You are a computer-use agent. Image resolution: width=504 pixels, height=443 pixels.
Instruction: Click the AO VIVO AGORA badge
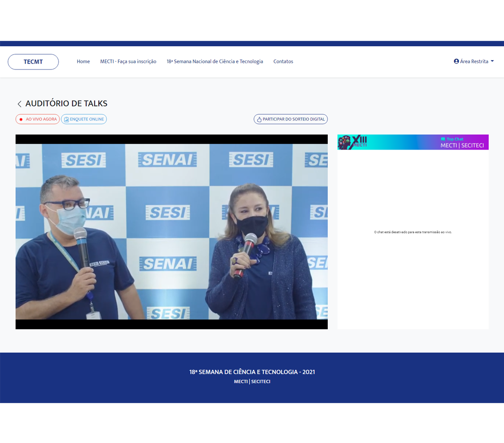tap(37, 119)
